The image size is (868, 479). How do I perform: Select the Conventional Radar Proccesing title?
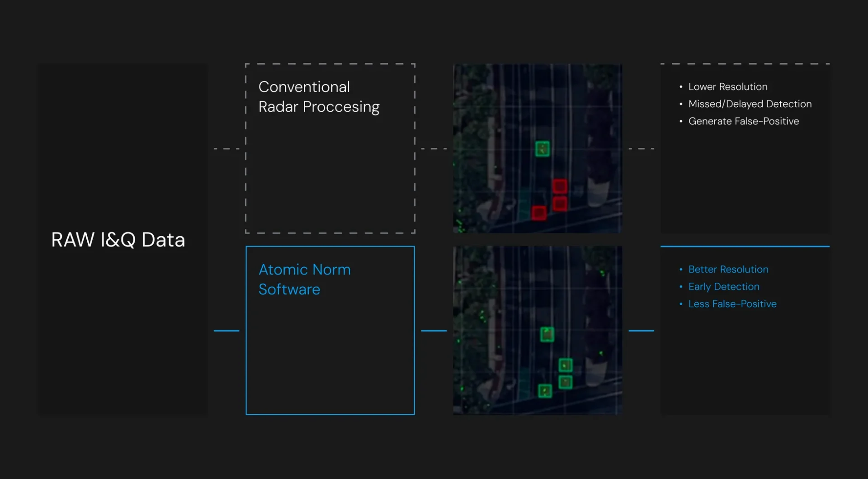[318, 97]
